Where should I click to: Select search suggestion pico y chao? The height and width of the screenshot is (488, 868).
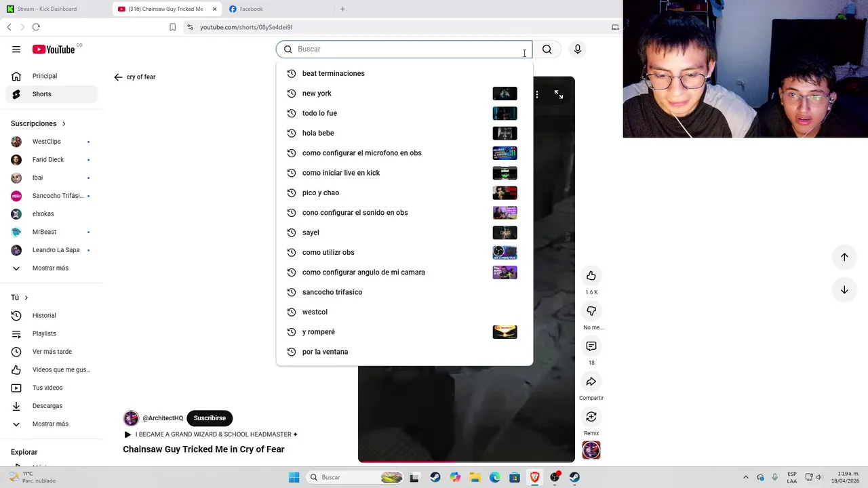(404, 192)
